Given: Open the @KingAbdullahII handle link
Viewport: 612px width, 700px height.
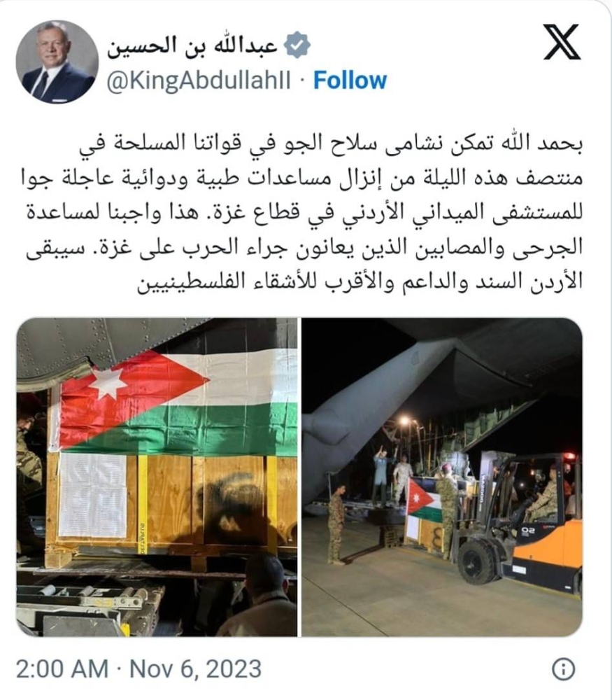Looking at the screenshot, I should 199,81.
